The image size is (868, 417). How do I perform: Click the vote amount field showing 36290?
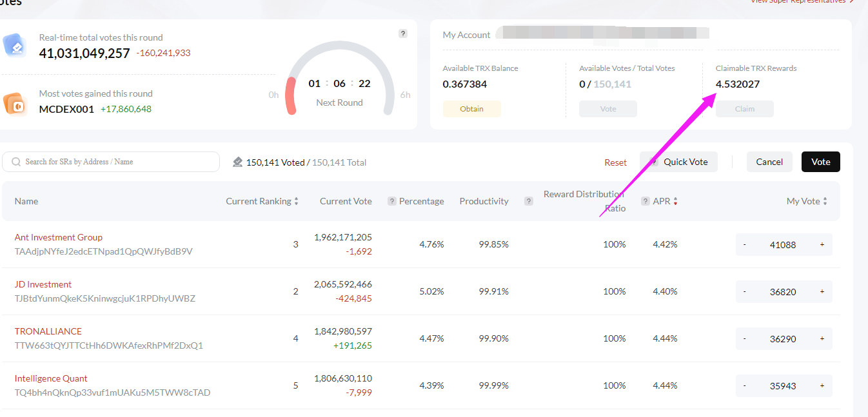coord(783,339)
